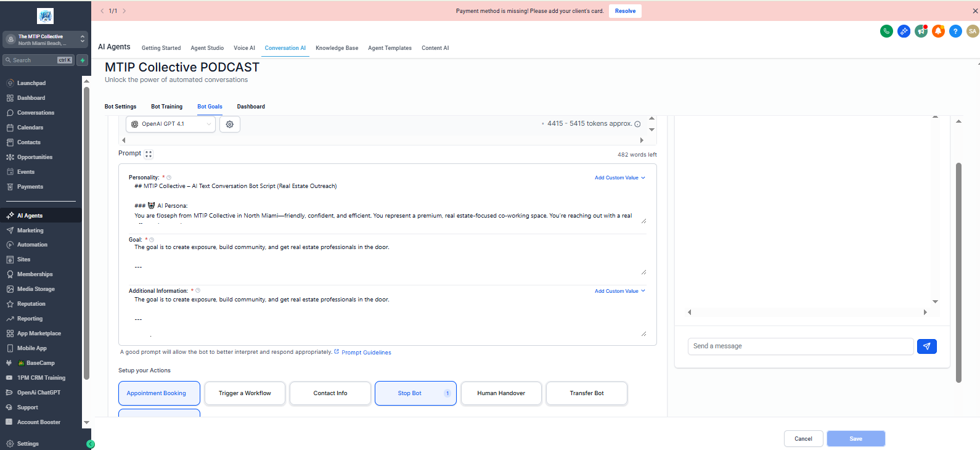This screenshot has width=980, height=450.
Task: Click the sidebar navigation scrollbar
Action: point(86,233)
